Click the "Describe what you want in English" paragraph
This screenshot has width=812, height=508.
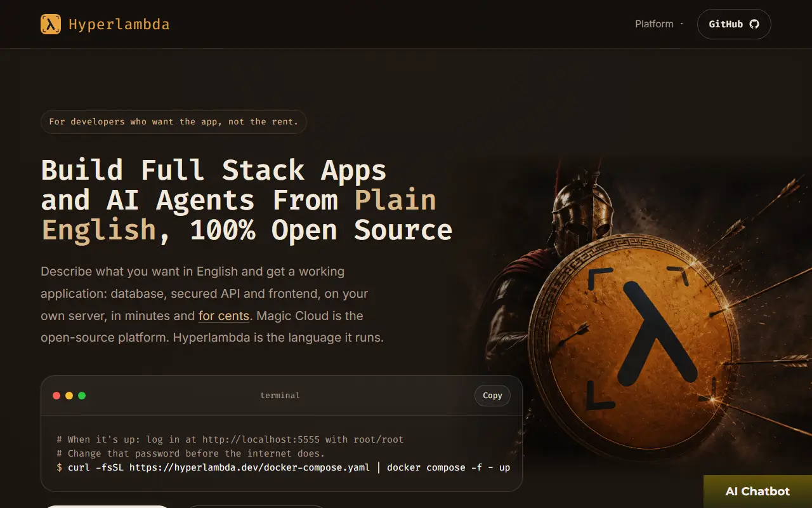pyautogui.click(x=213, y=304)
